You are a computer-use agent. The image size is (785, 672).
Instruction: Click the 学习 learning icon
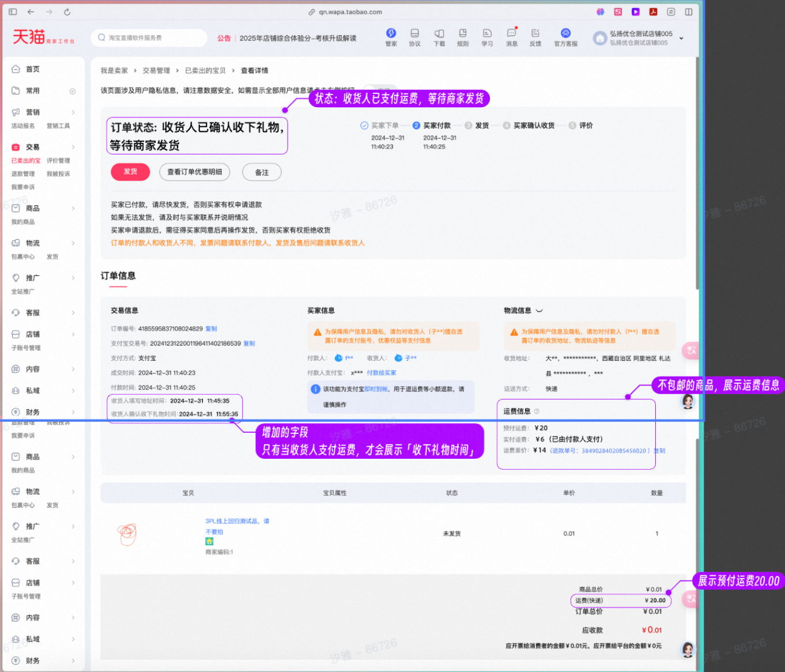pyautogui.click(x=487, y=37)
